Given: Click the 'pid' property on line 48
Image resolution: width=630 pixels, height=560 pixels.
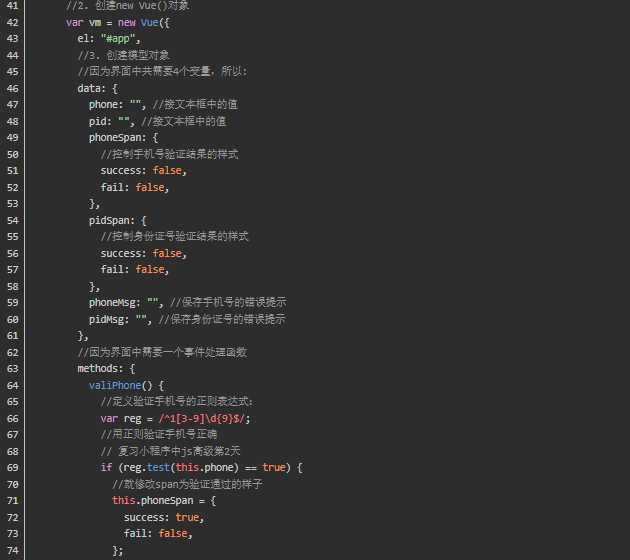Looking at the screenshot, I should [98, 121].
